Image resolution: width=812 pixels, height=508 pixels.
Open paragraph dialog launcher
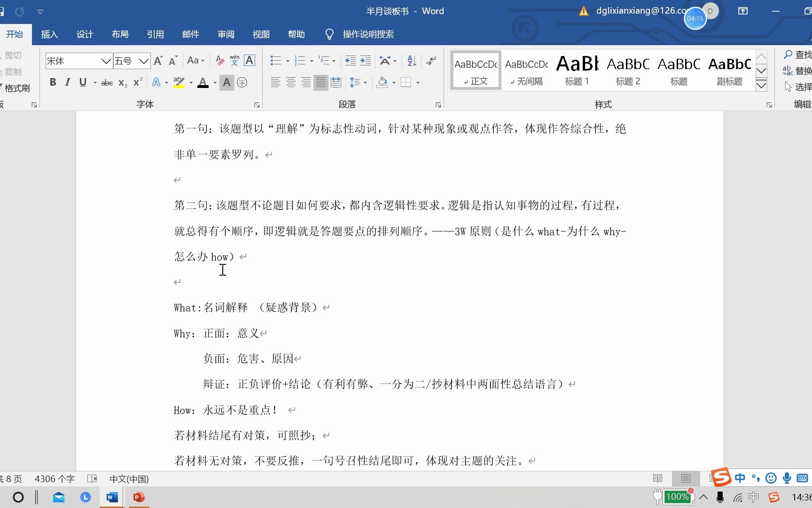438,105
